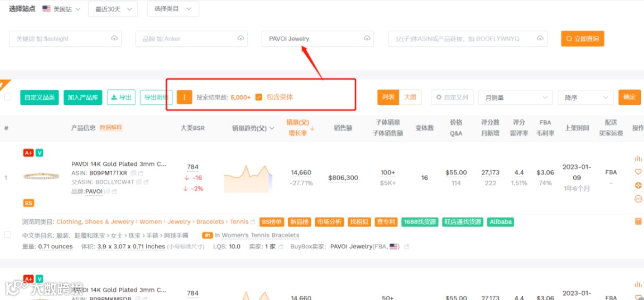Open the 最近30天 date range dropdown
The image size is (644, 300).
click(113, 9)
